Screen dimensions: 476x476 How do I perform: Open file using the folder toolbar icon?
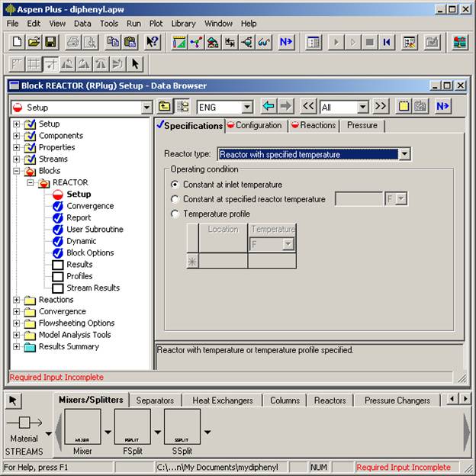[x=34, y=42]
